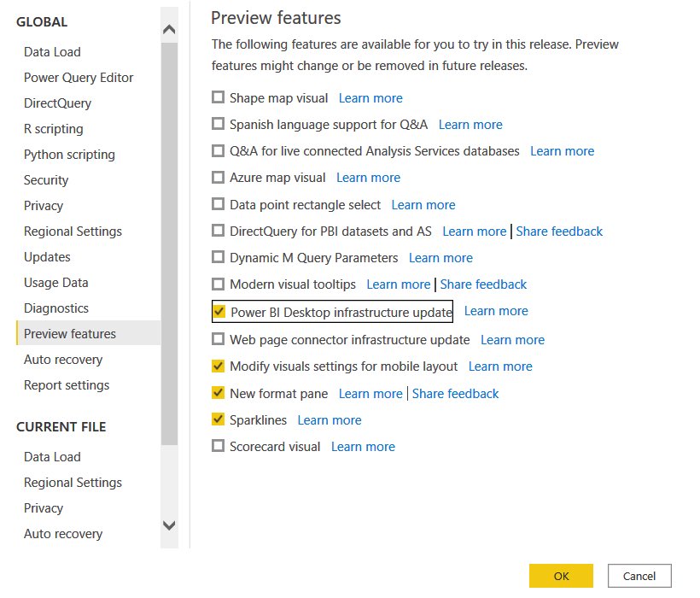Open Learn more for Sparklines

(330, 419)
